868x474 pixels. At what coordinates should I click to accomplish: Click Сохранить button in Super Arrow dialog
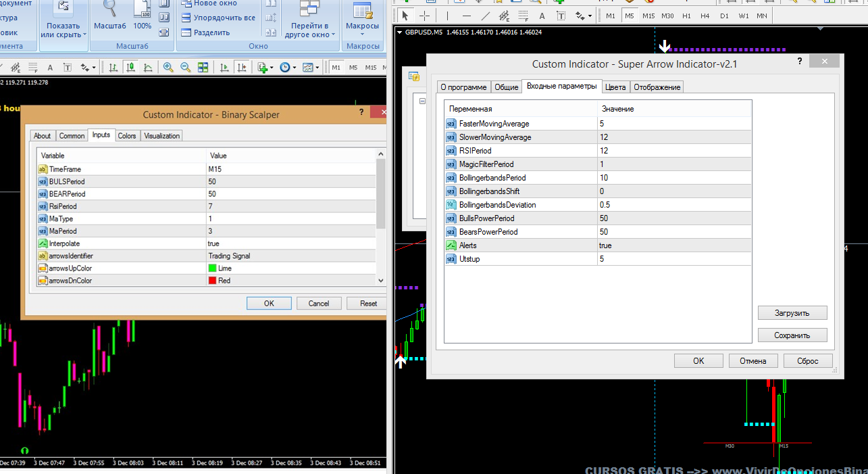pyautogui.click(x=792, y=335)
